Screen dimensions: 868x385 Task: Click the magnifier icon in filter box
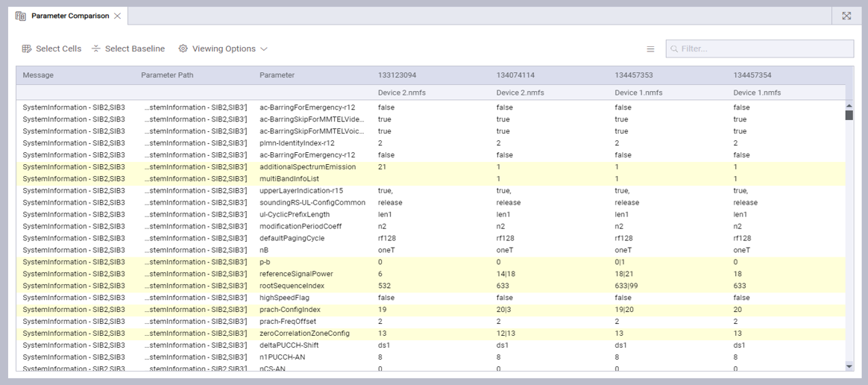coord(674,48)
